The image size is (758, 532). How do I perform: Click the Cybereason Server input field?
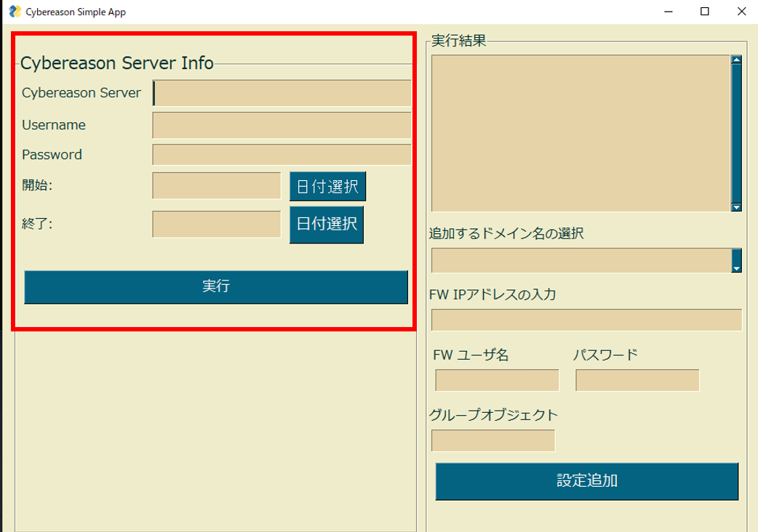click(x=282, y=93)
